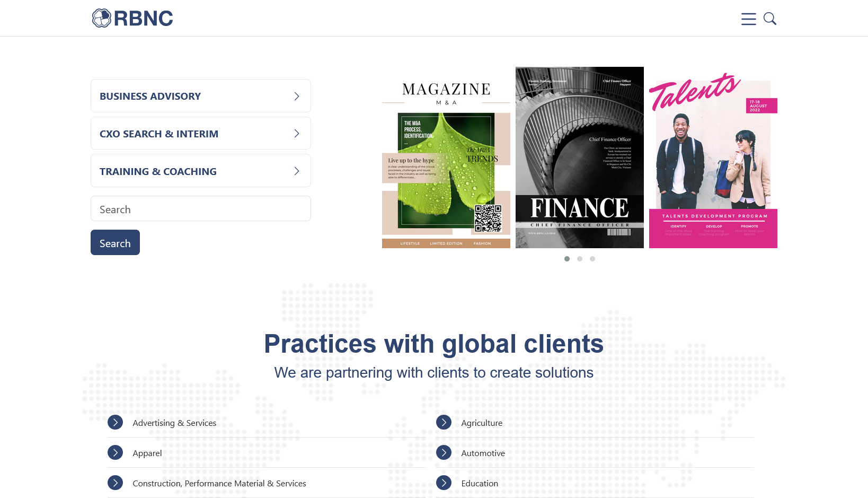Click arrow icon beside Apparel
868x498 pixels.
pyautogui.click(x=115, y=452)
